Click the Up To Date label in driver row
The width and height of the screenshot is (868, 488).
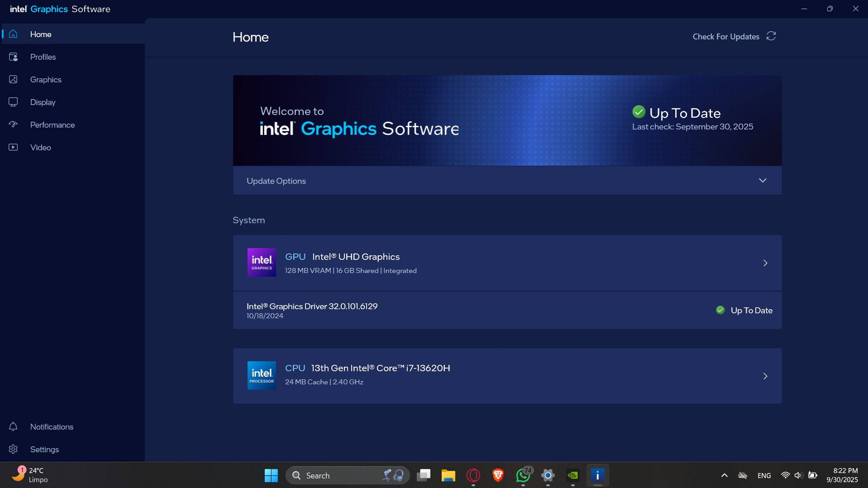[x=751, y=310]
